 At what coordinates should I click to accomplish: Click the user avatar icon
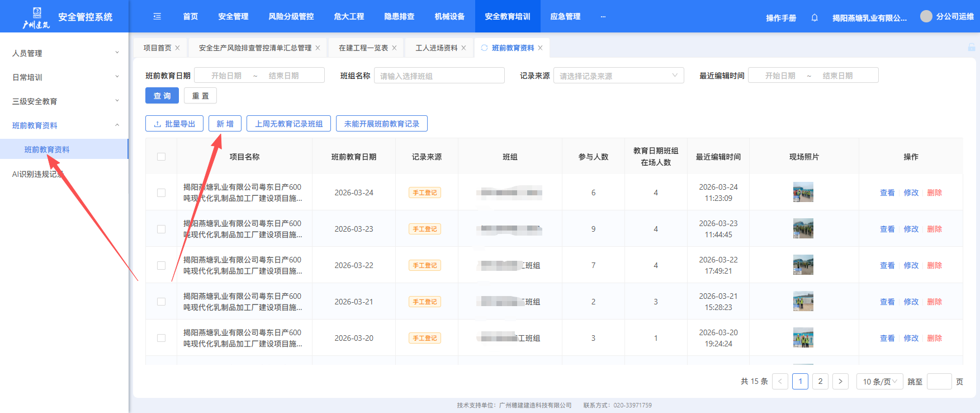[x=926, y=17]
